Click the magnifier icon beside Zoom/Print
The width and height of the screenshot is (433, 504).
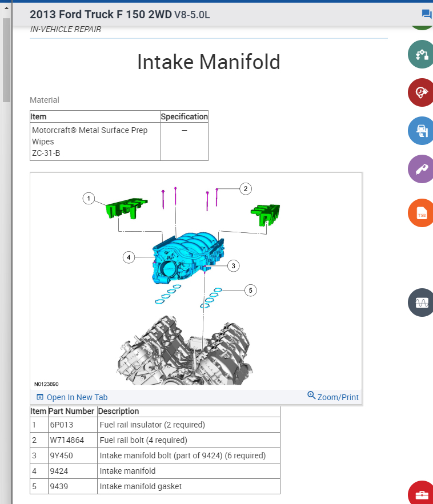tap(311, 396)
